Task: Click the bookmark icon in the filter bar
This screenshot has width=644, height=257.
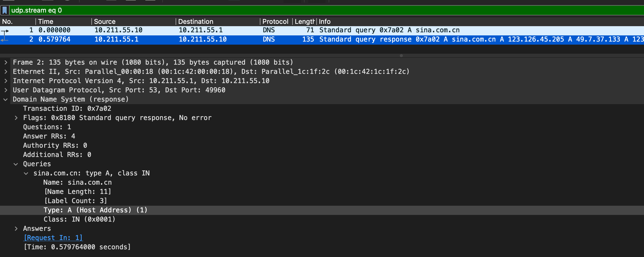Action: point(5,10)
